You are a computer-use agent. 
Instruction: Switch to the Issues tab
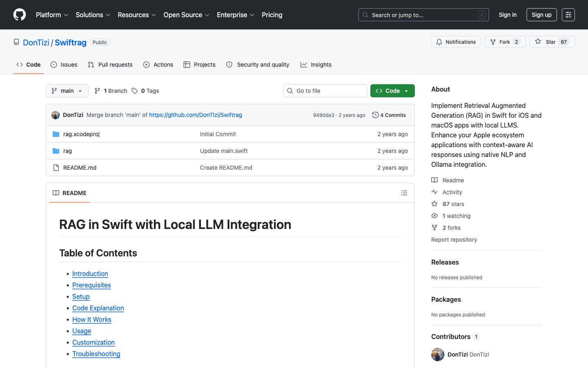64,65
